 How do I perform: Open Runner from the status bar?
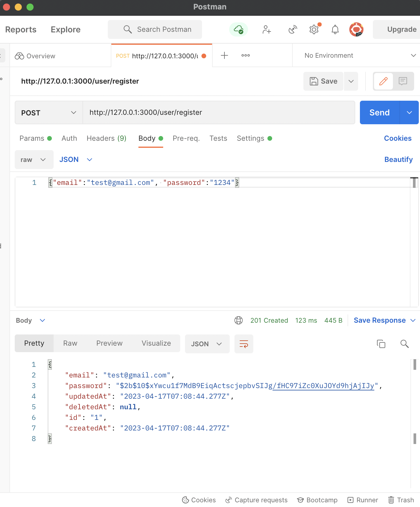[x=363, y=500]
